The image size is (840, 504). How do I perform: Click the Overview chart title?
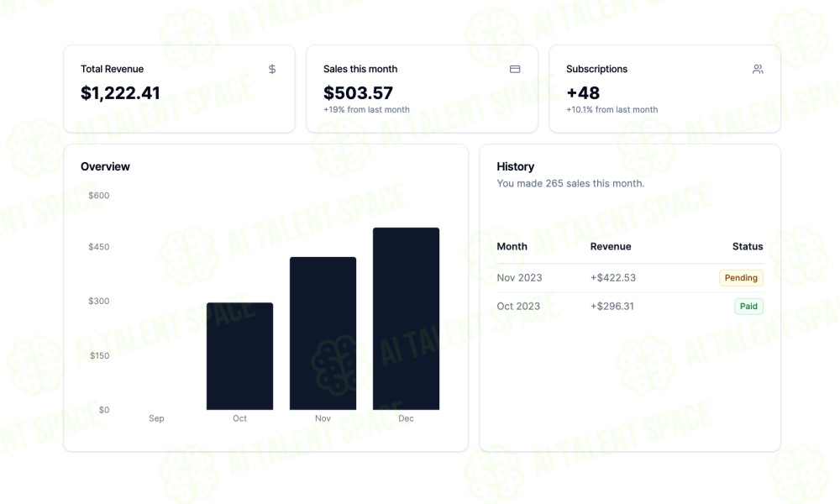tap(105, 166)
